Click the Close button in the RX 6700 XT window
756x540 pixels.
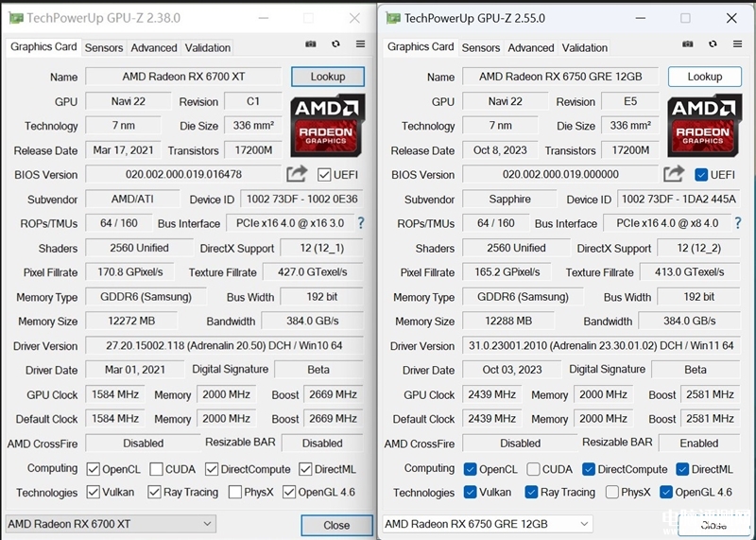tap(336, 525)
